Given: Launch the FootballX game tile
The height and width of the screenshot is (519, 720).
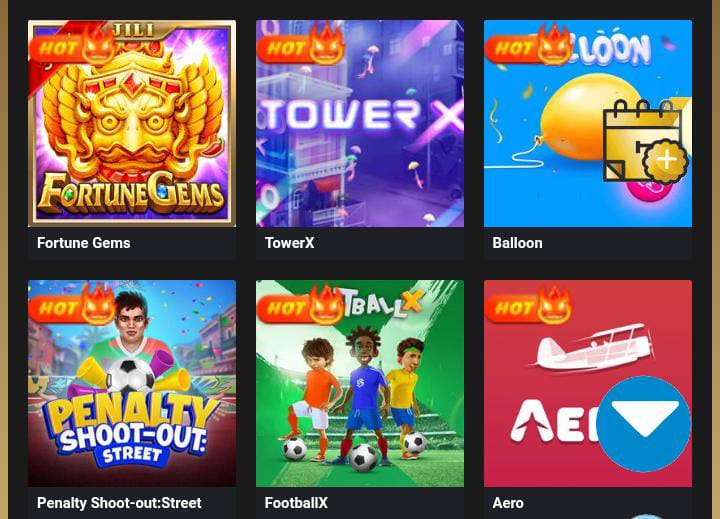Looking at the screenshot, I should tap(360, 383).
